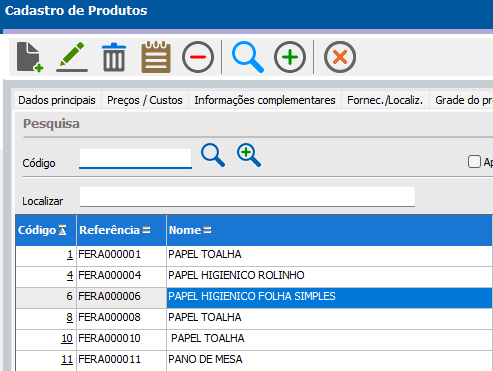Switch to Preços / Custos tab
The image size is (493, 371).
click(145, 100)
